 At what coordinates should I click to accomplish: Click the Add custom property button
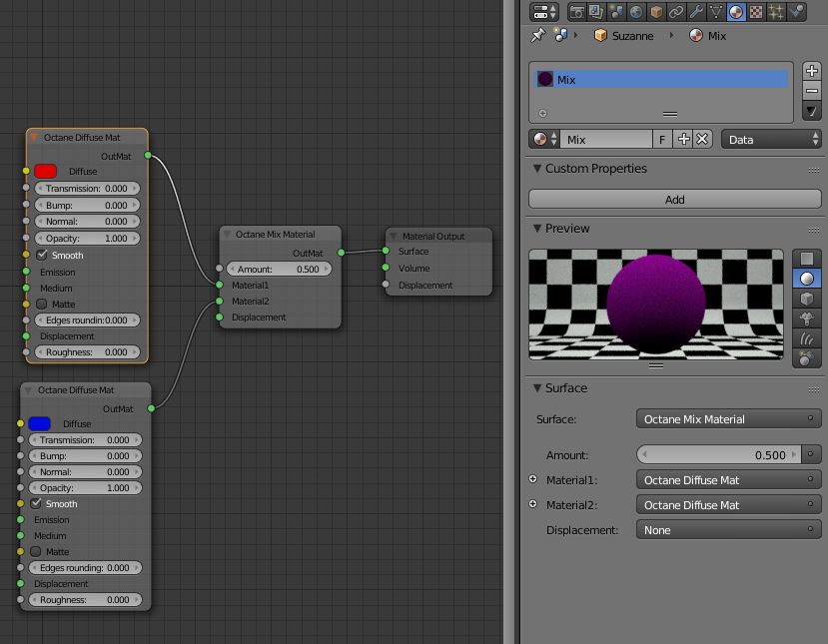pyautogui.click(x=674, y=199)
